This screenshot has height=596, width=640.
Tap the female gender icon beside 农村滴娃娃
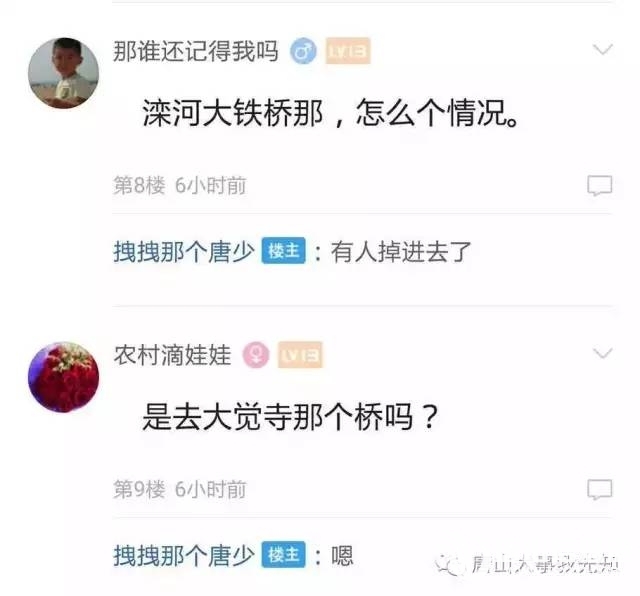[256, 355]
